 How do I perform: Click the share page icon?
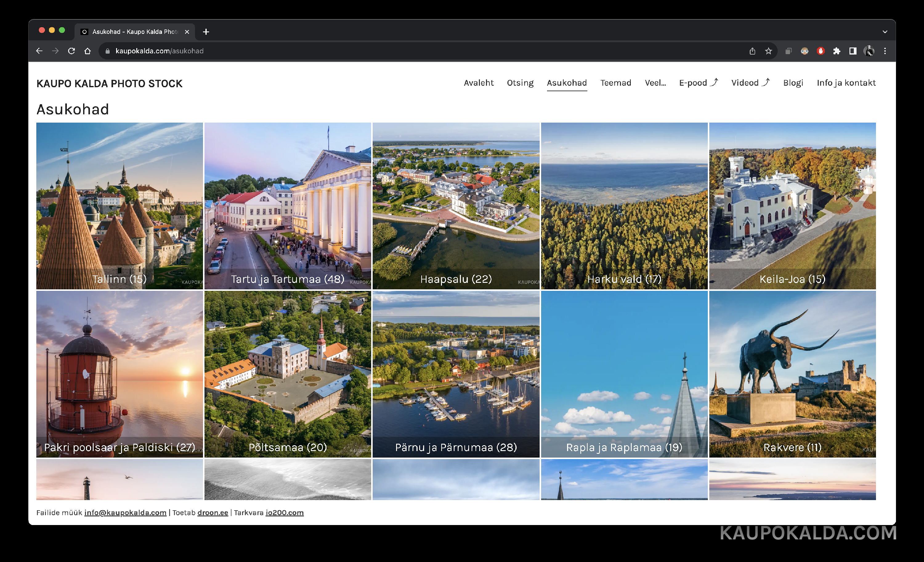pyautogui.click(x=752, y=51)
